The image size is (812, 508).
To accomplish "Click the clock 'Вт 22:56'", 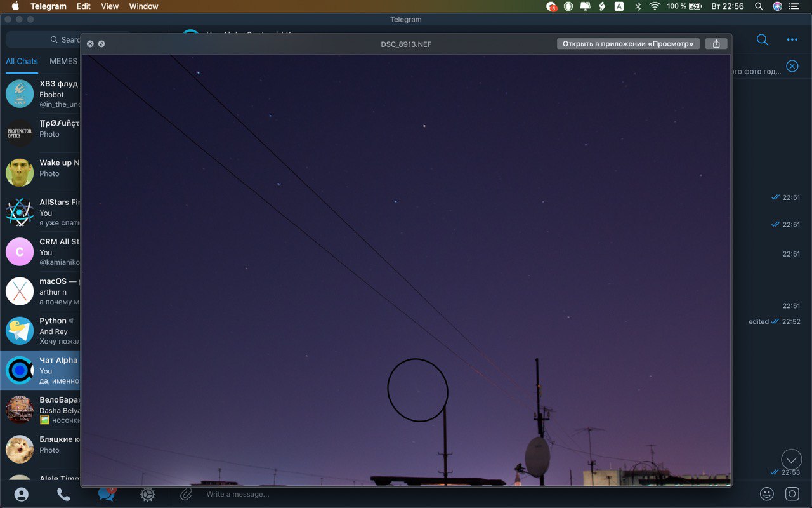I will point(728,6).
